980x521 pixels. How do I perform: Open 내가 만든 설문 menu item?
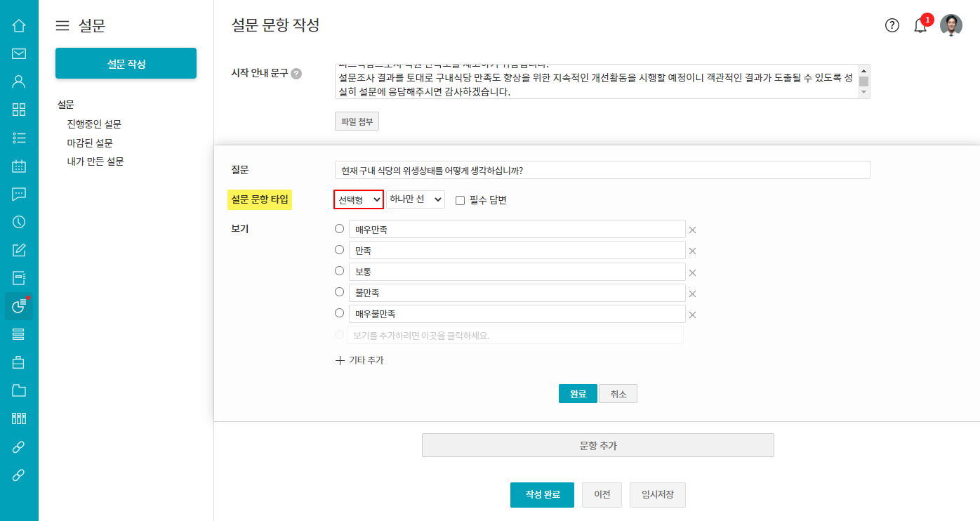coord(95,161)
